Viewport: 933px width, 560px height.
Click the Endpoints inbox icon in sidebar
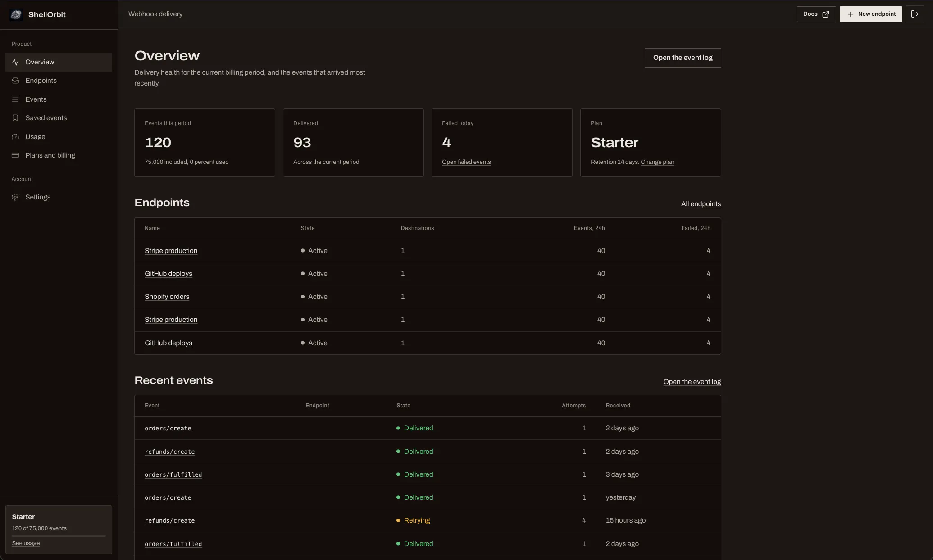click(15, 81)
